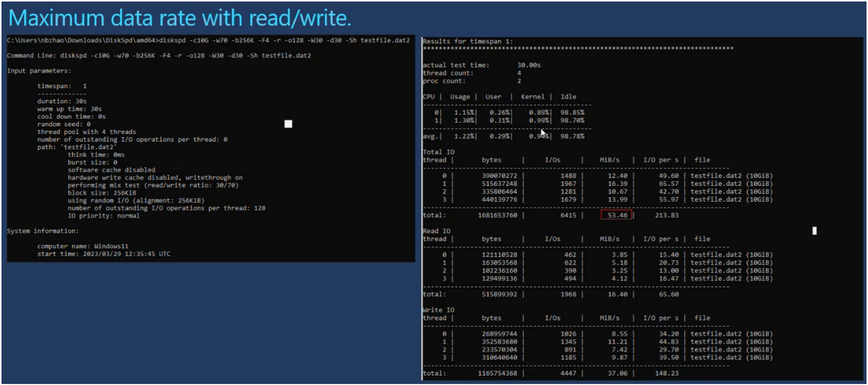Viewport: 868px width, 385px height.
Task: Click the 'random seed: 0' line
Action: click(64, 124)
